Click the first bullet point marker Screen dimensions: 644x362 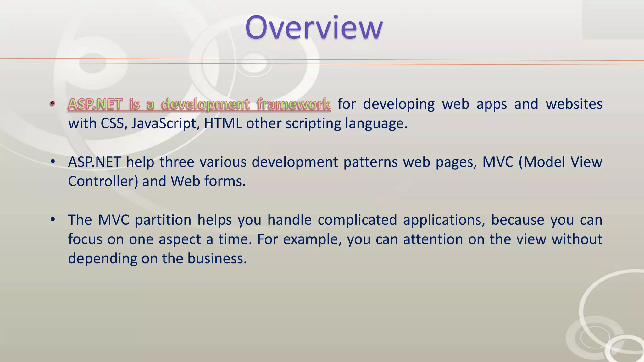pyautogui.click(x=53, y=103)
